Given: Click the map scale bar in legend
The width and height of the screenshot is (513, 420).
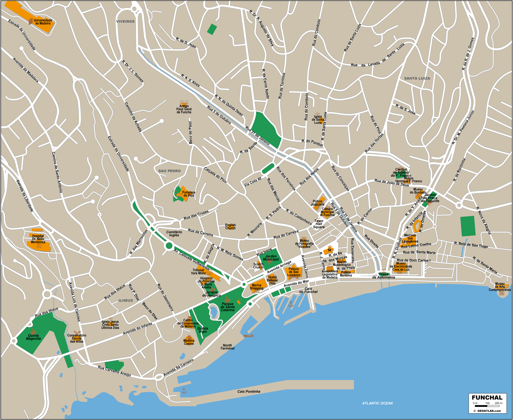Looking at the screenshot, I should 487,406.
